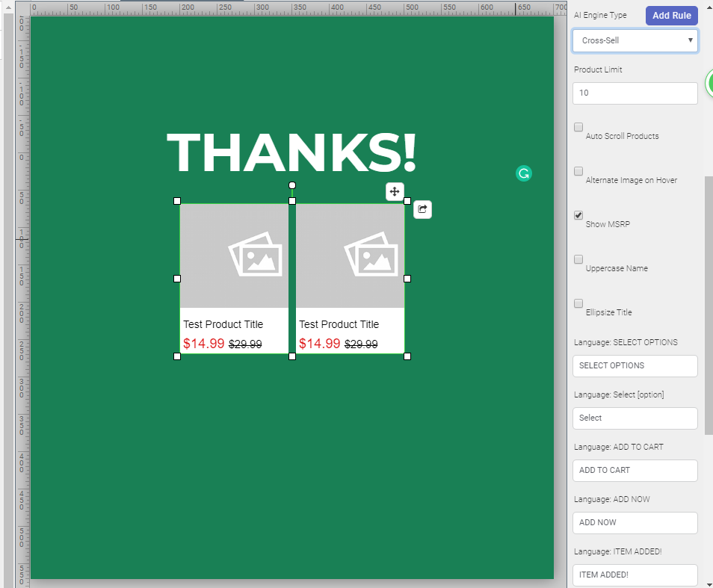Enable Uppercase Name
This screenshot has width=713, height=588.
(x=578, y=259)
